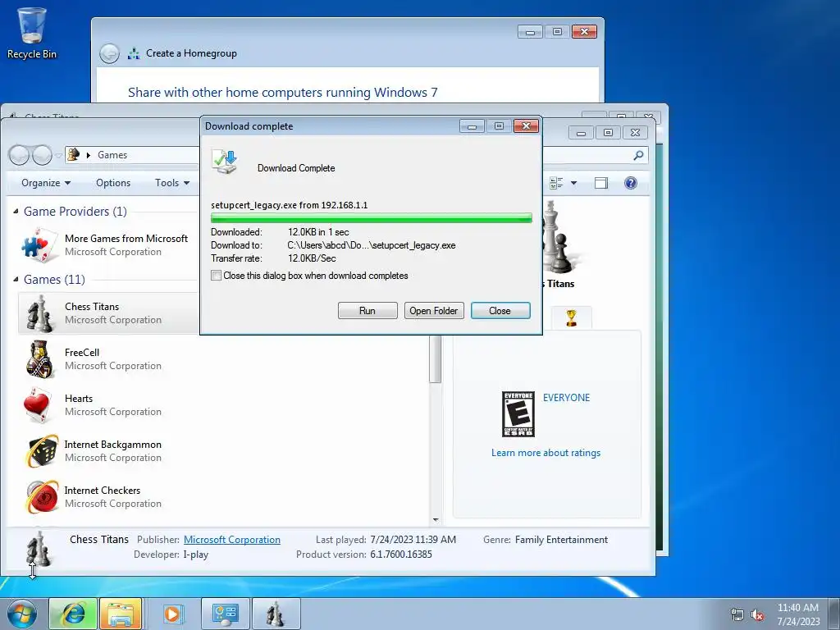Viewport: 840px width, 630px height.
Task: Open Windows Explorer from taskbar
Action: point(121,614)
